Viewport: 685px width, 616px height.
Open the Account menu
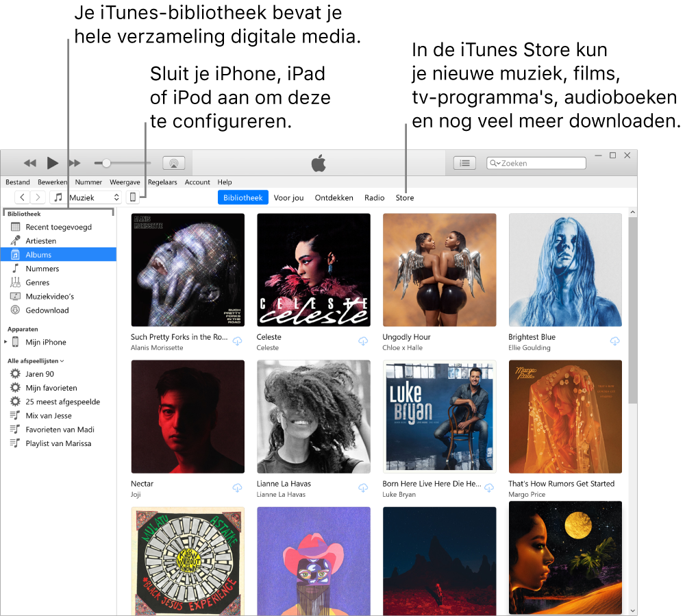click(x=197, y=182)
